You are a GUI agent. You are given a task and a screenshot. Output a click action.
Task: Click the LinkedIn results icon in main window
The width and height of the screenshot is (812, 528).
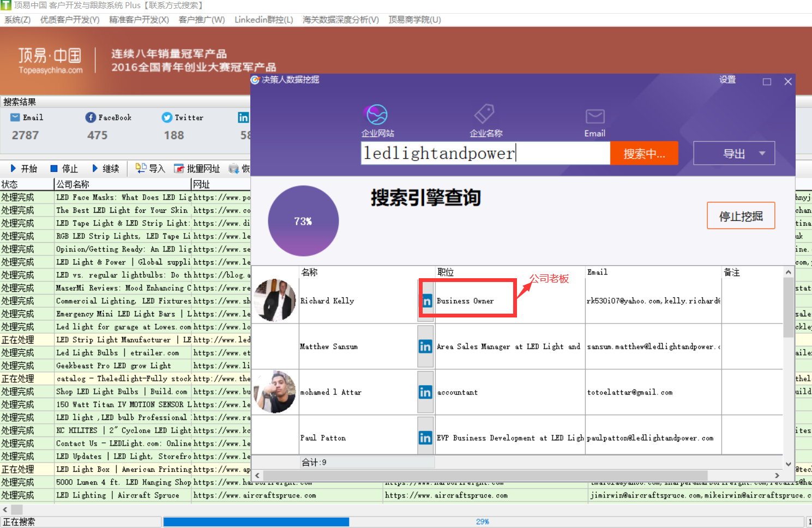tap(243, 117)
